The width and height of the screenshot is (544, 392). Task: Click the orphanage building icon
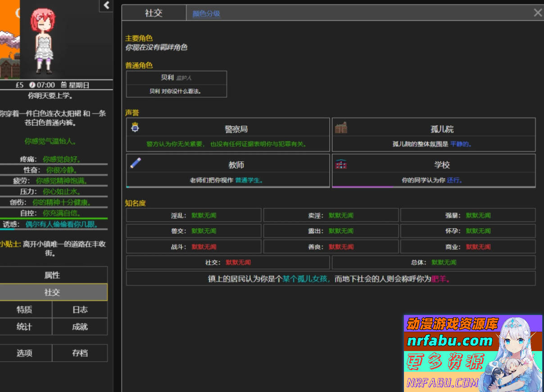tap(341, 128)
